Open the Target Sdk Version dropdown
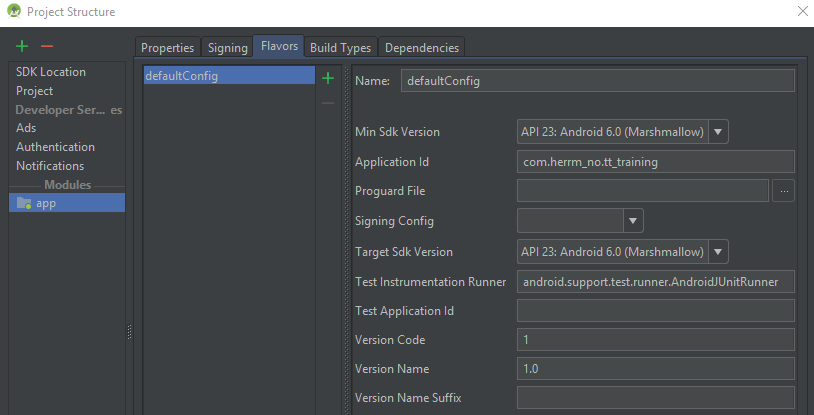Image resolution: width=814 pixels, height=415 pixels. click(x=719, y=252)
